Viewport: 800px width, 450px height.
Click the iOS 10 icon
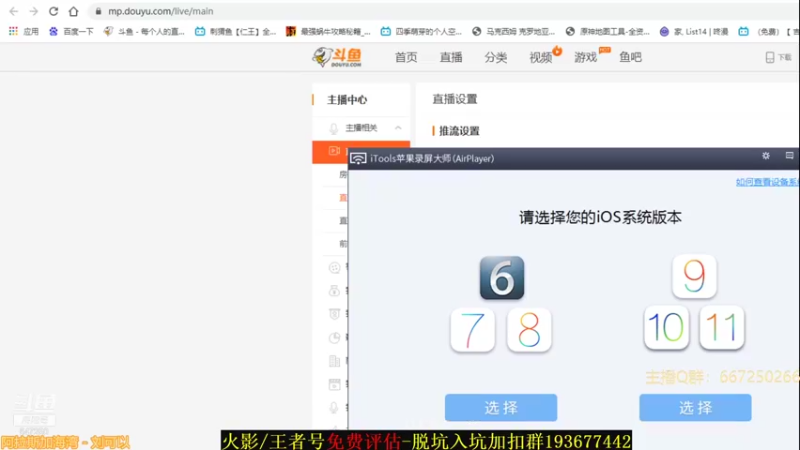point(666,328)
